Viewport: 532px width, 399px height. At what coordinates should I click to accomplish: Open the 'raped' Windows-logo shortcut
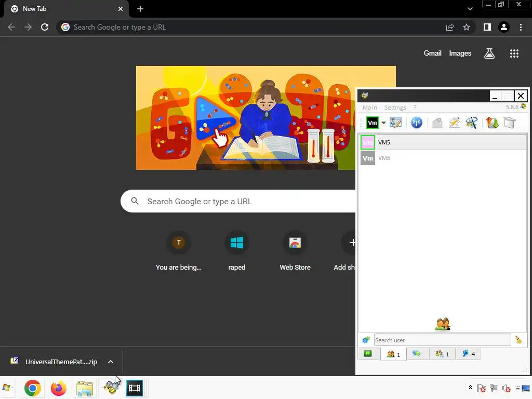(x=237, y=251)
